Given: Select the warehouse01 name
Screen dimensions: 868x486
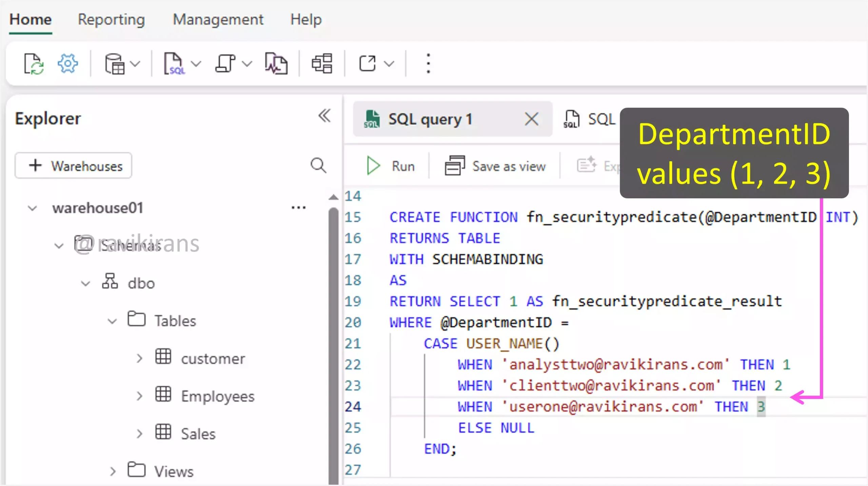Looking at the screenshot, I should (x=98, y=208).
